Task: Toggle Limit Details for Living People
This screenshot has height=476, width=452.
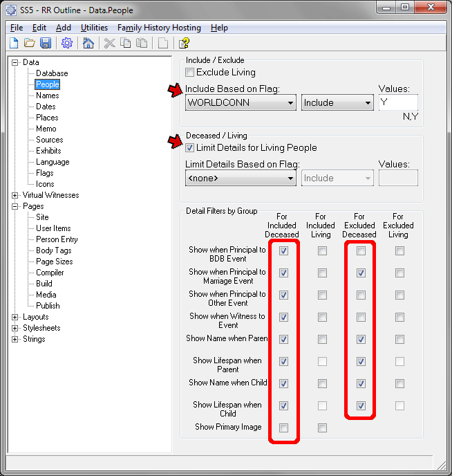Action: [x=190, y=147]
